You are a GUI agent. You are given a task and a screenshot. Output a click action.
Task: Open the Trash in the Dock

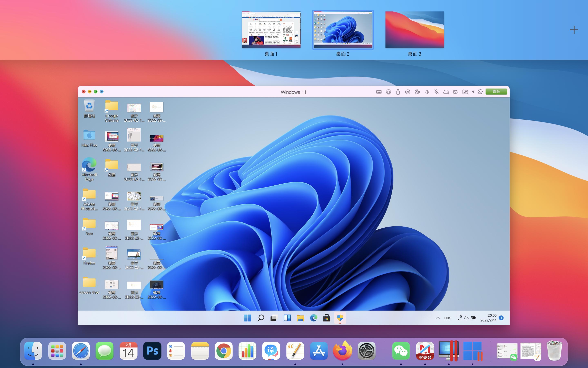555,350
